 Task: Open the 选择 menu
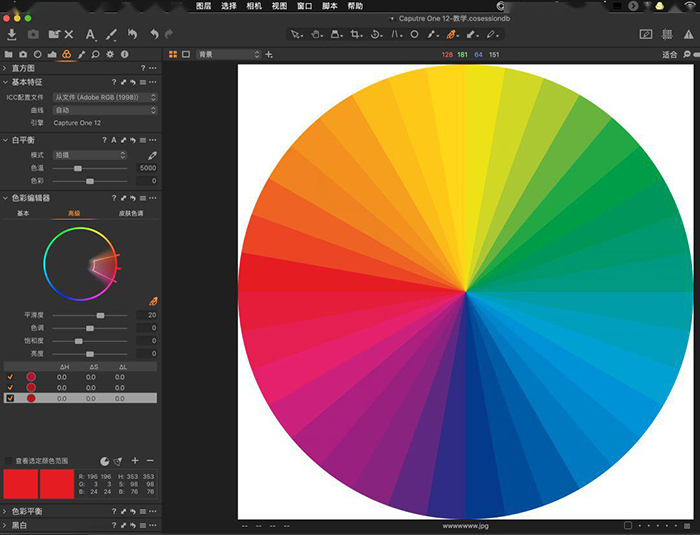229,6
